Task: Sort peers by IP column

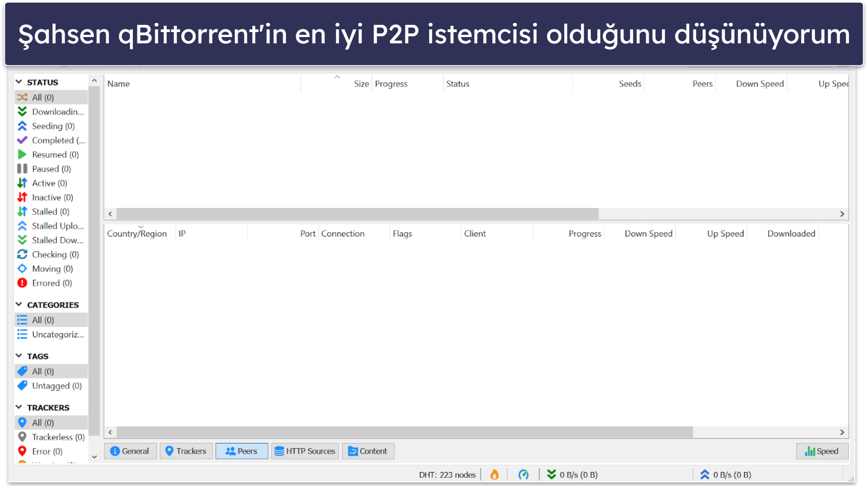Action: [212, 234]
